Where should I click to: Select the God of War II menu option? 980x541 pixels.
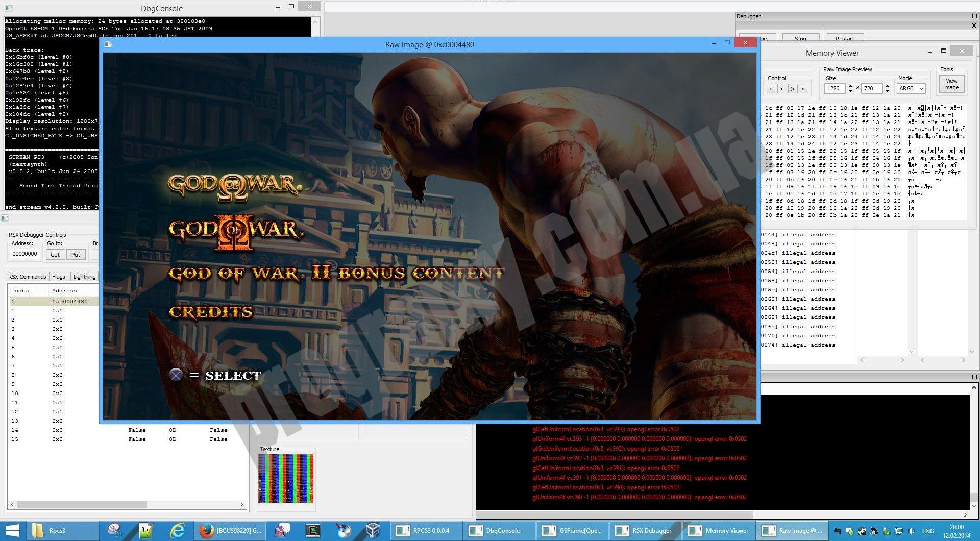236,232
